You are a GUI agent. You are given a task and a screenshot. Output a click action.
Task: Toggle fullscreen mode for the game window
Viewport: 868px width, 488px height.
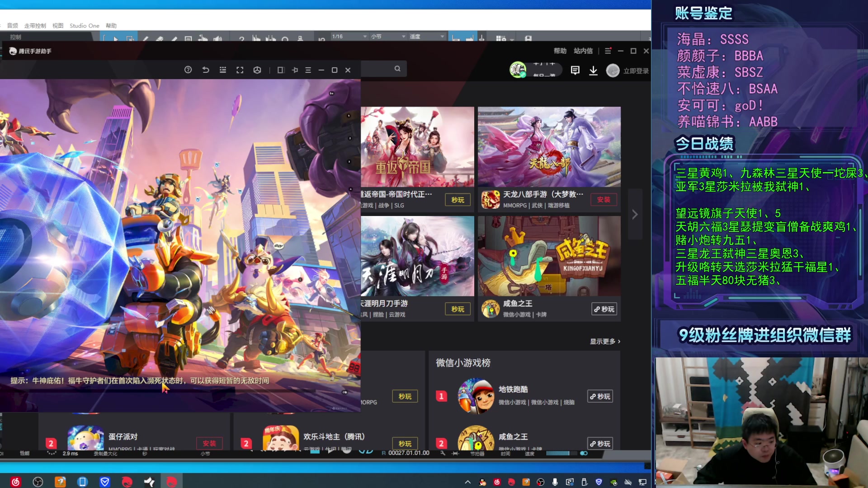240,70
